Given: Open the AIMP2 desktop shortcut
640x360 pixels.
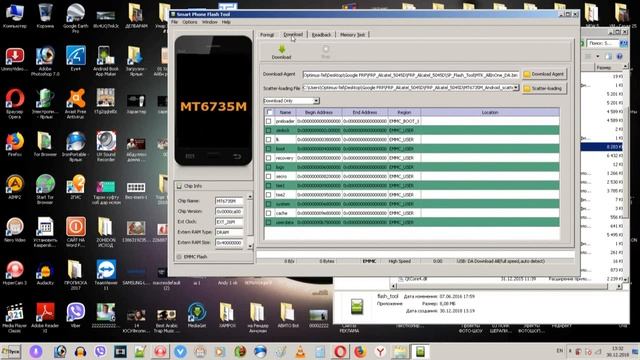Looking at the screenshot, I should (x=15, y=187).
